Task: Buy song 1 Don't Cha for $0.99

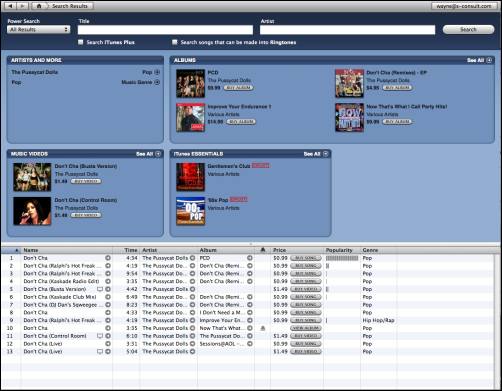Action: pyautogui.click(x=306, y=258)
